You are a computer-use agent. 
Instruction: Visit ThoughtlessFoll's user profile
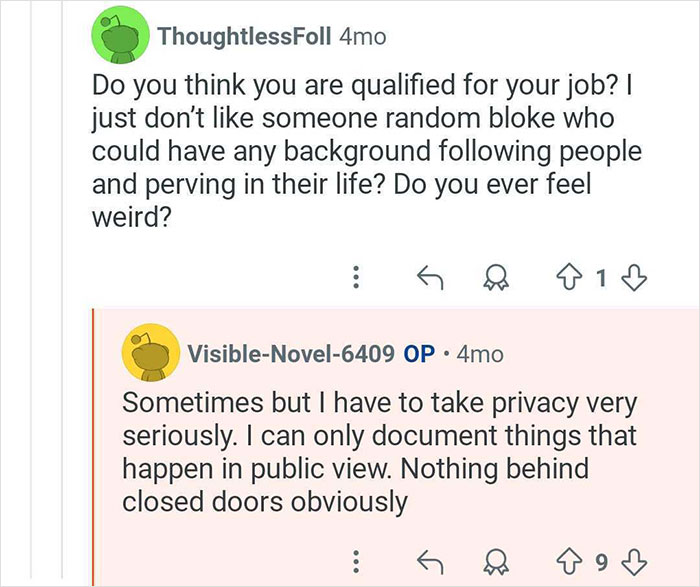click(x=244, y=37)
